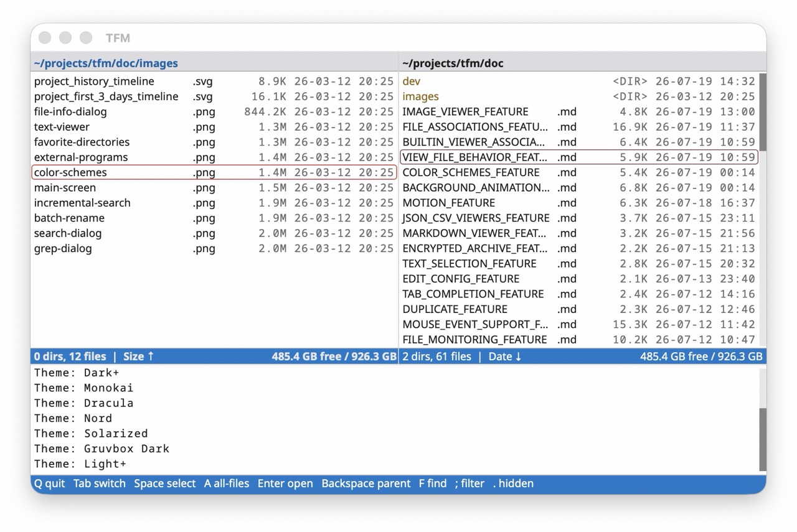Click the 'Tab switch' shortcut hint
The height and width of the screenshot is (532, 797).
(x=99, y=483)
